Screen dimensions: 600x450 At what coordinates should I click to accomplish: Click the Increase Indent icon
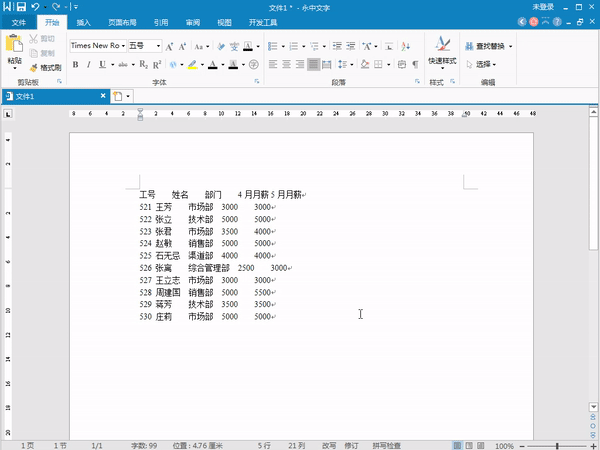coord(351,46)
